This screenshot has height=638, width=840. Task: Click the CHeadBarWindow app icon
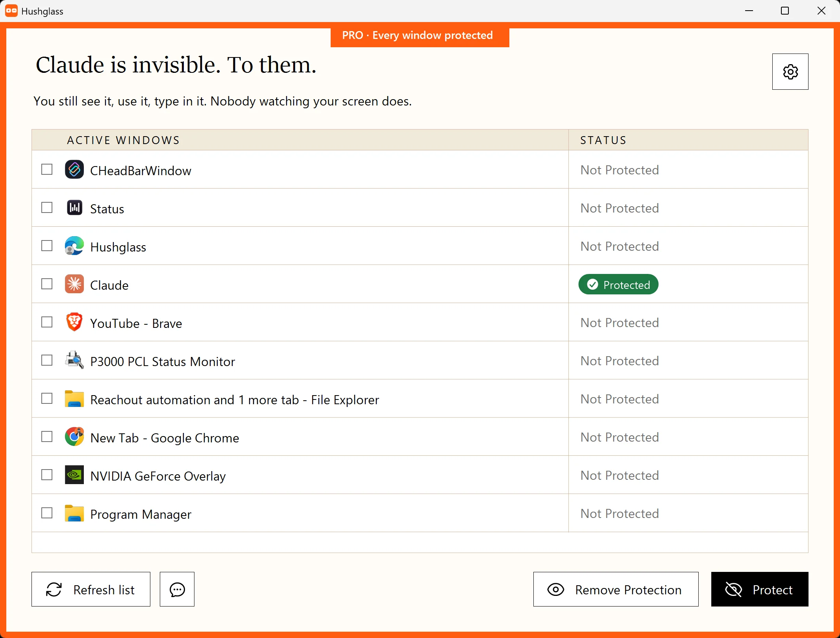74,170
